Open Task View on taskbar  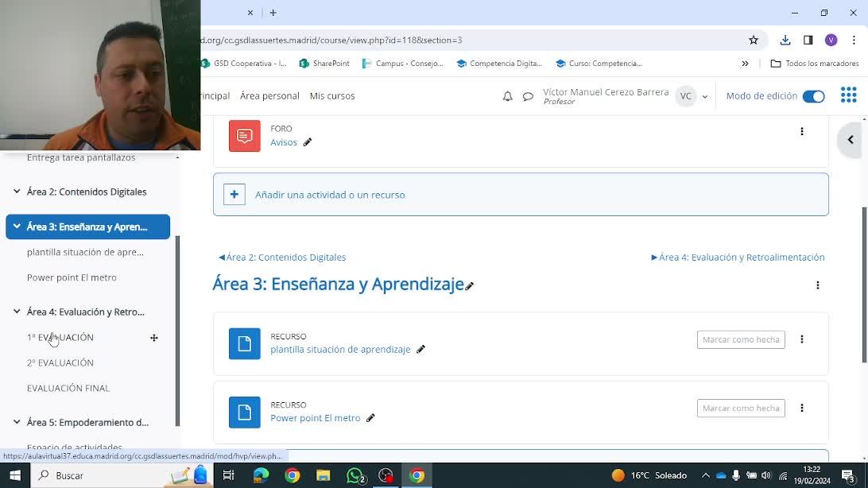[228, 475]
